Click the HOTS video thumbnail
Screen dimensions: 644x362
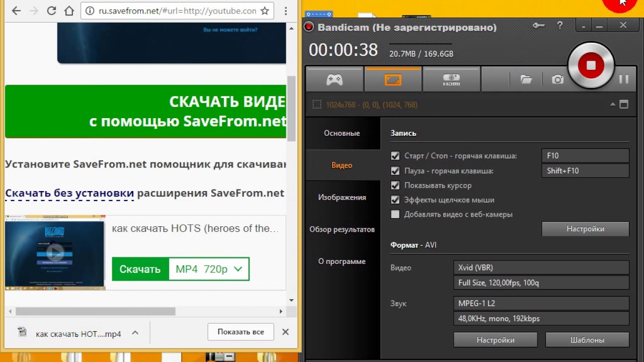pyautogui.click(x=55, y=252)
